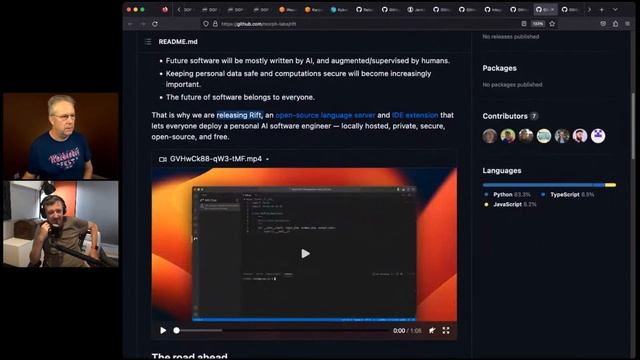The width and height of the screenshot is (640, 360).
Task: Click the padlock site security icon
Action: click(215, 24)
